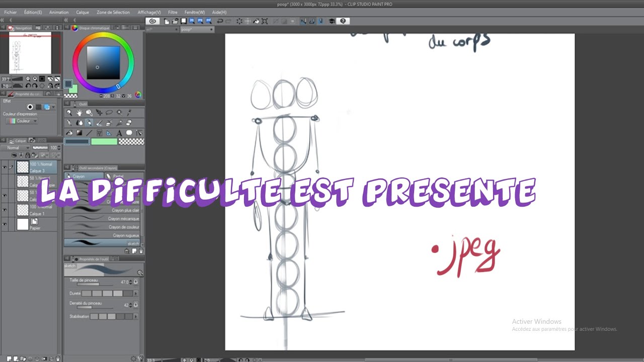Open the Couleur expression color dropdown
644x362 pixels.
coord(22,121)
